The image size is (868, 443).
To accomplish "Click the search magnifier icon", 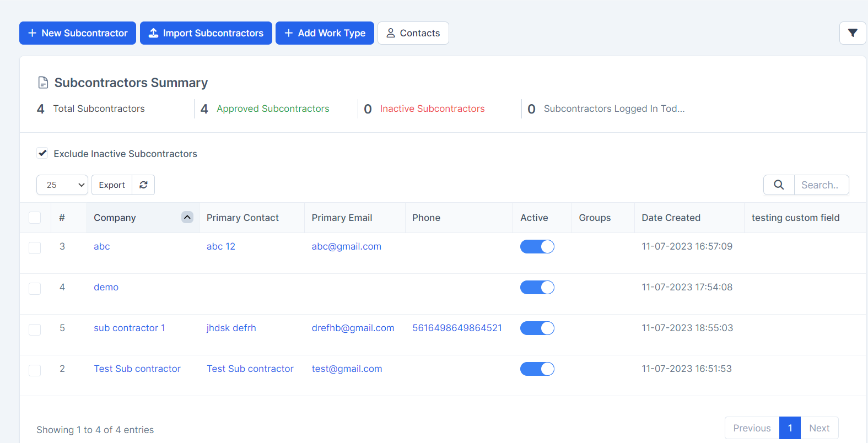I will (779, 185).
